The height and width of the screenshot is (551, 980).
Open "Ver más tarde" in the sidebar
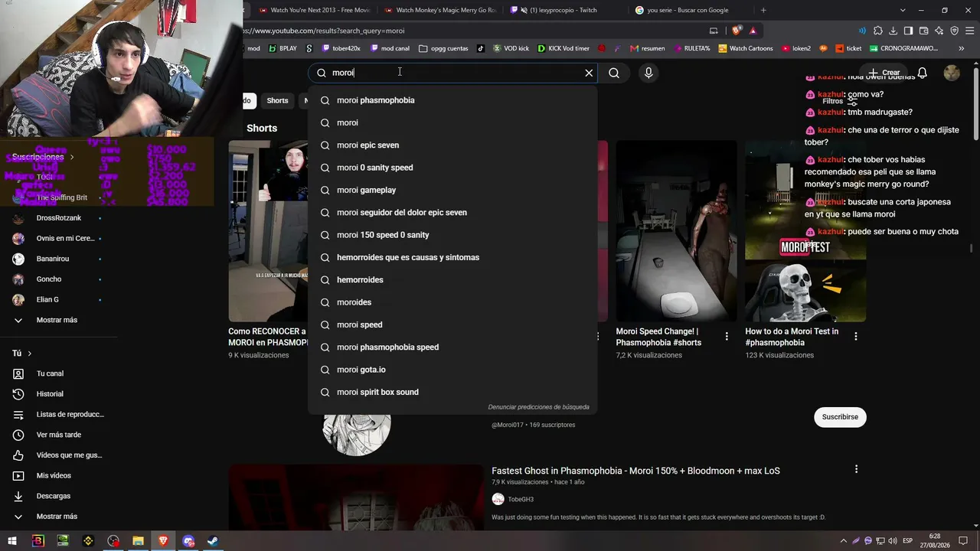click(58, 435)
